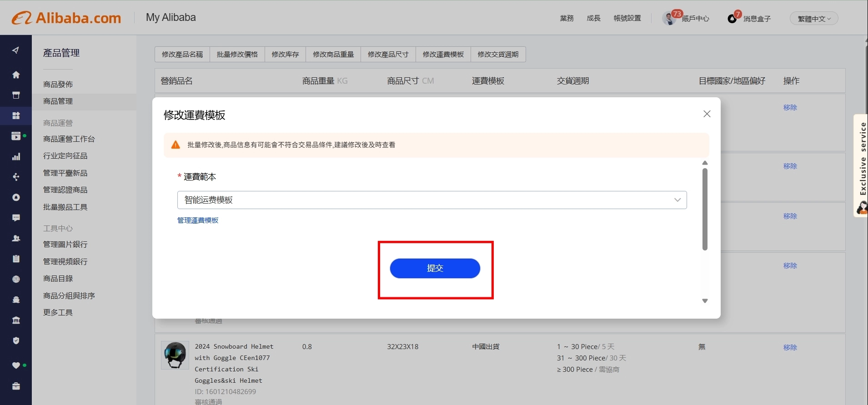Switch to the 修改庫存 tab
Screen dimensions: 868x405
pyautogui.click(x=286, y=54)
